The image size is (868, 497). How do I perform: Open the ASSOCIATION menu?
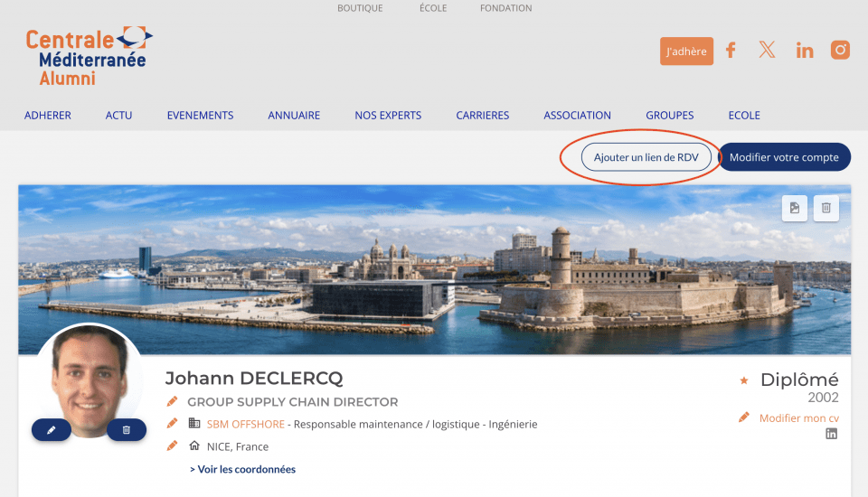coord(578,116)
